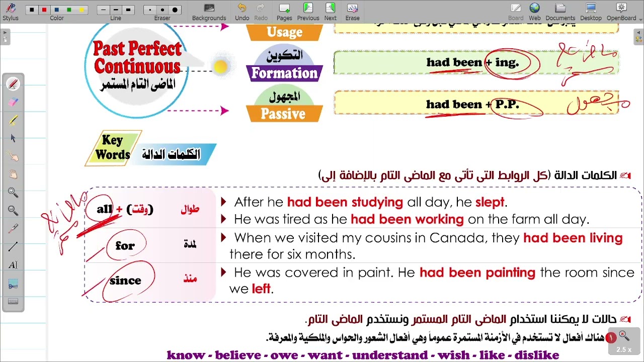Pick the blue pen color
The width and height of the screenshot is (644, 362).
tap(57, 10)
